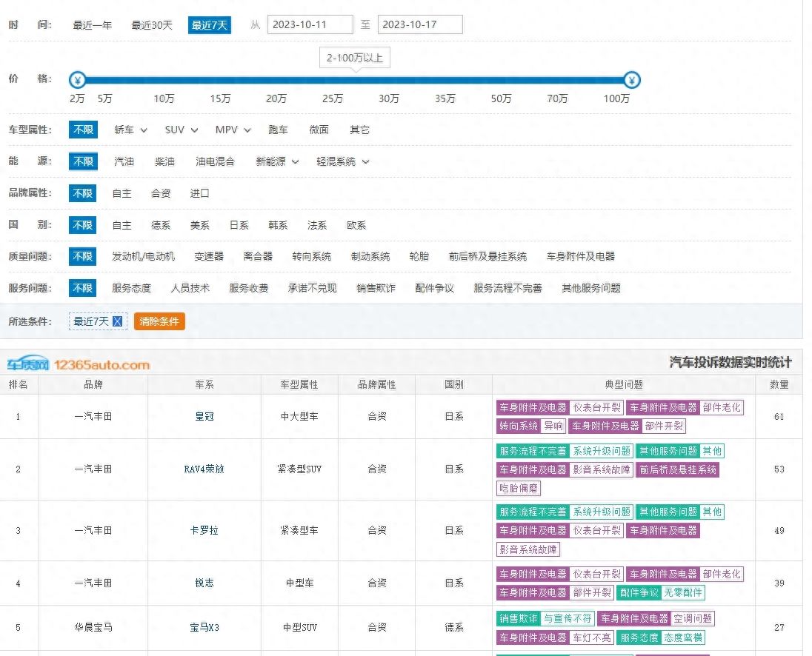Expand the 新能源 dropdown
The height and width of the screenshot is (656, 812).
pos(277,161)
